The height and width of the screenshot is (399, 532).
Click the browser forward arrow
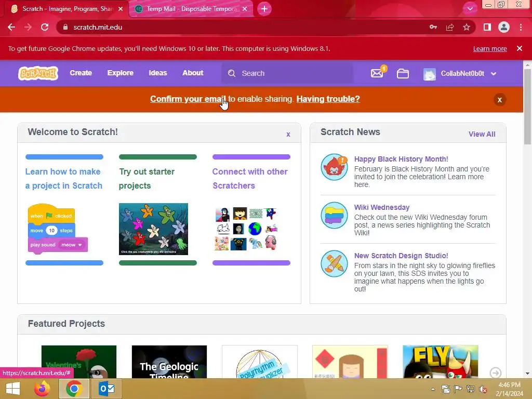coord(28,27)
